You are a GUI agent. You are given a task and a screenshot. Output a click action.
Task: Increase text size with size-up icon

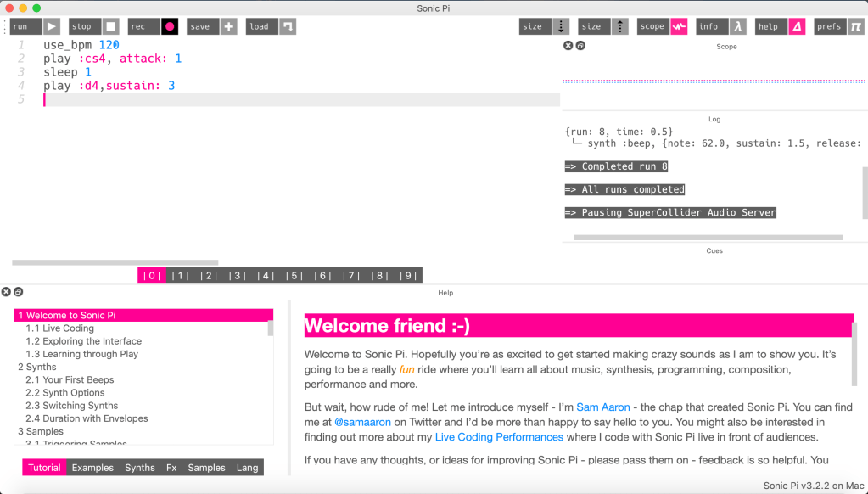[x=620, y=26]
